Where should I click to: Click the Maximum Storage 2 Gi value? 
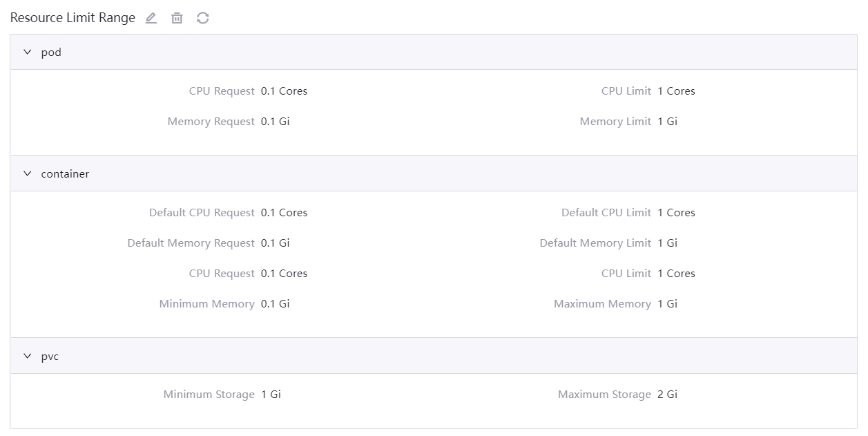coord(668,394)
